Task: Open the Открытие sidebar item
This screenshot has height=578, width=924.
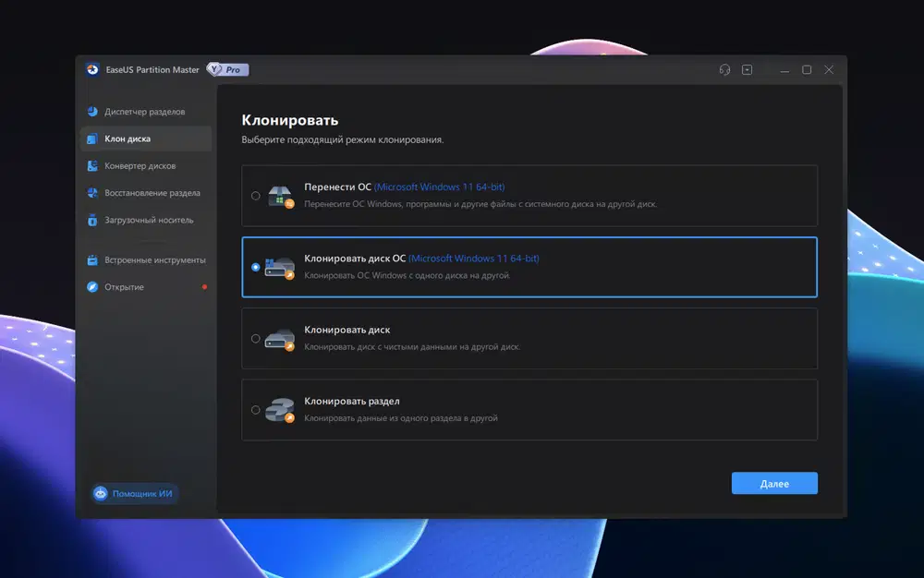Action: (x=146, y=286)
